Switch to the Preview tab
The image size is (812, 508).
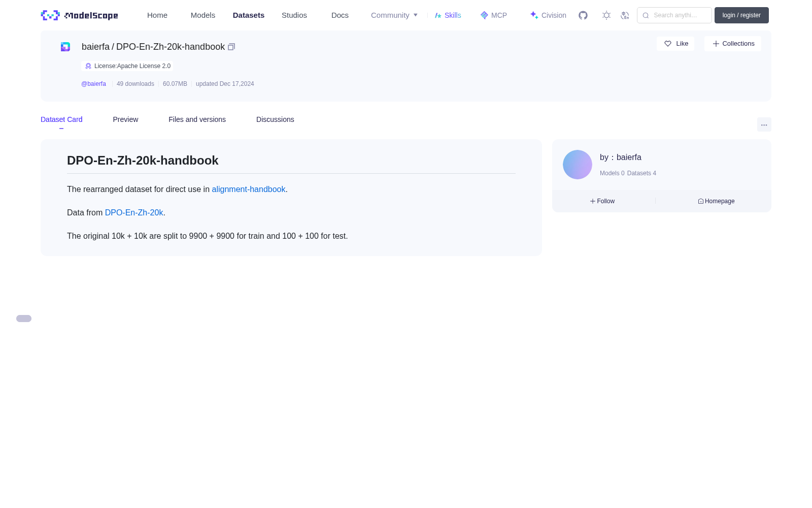click(125, 119)
